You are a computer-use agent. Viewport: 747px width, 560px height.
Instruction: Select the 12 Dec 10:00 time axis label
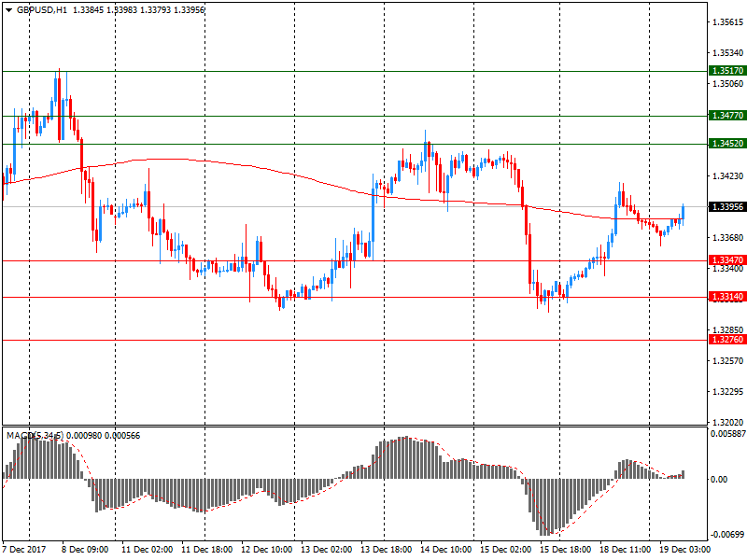coord(267,550)
